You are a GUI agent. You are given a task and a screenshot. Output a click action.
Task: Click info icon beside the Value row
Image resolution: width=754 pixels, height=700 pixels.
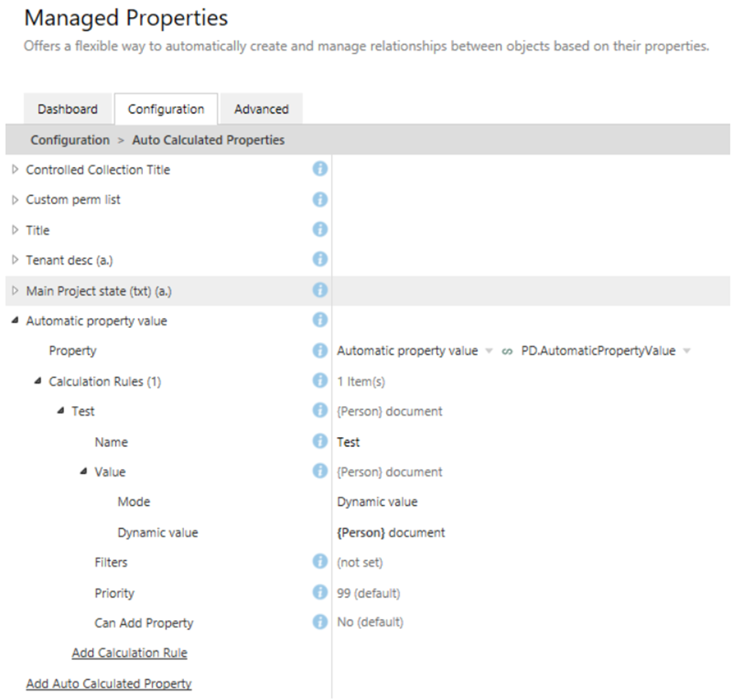[x=320, y=471]
